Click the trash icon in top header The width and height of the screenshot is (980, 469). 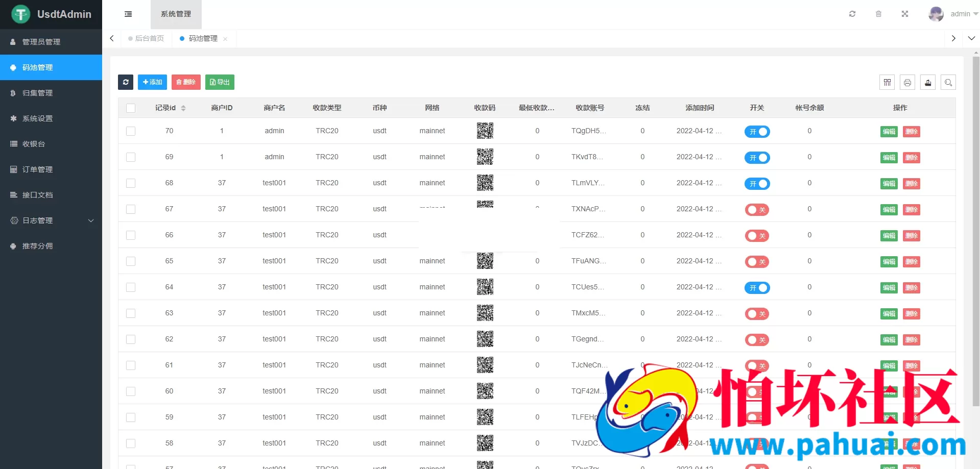tap(878, 14)
